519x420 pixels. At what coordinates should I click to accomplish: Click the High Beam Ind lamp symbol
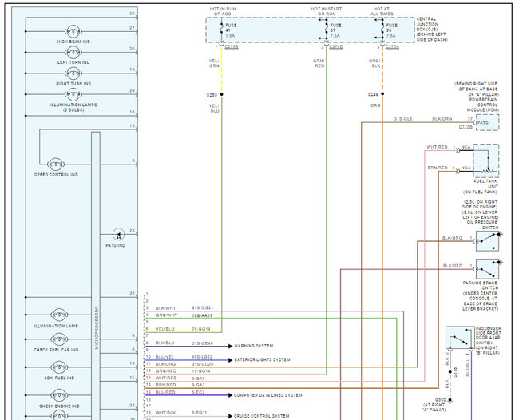tap(73, 31)
